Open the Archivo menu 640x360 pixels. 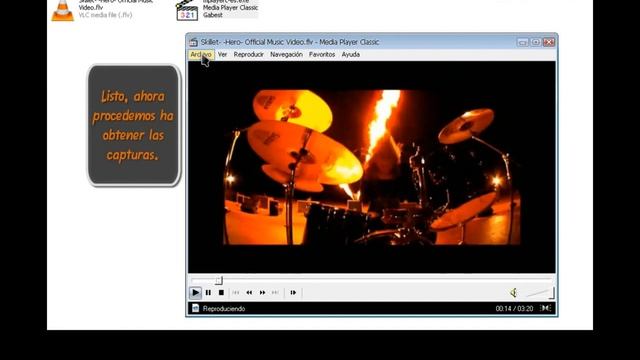pyautogui.click(x=201, y=54)
